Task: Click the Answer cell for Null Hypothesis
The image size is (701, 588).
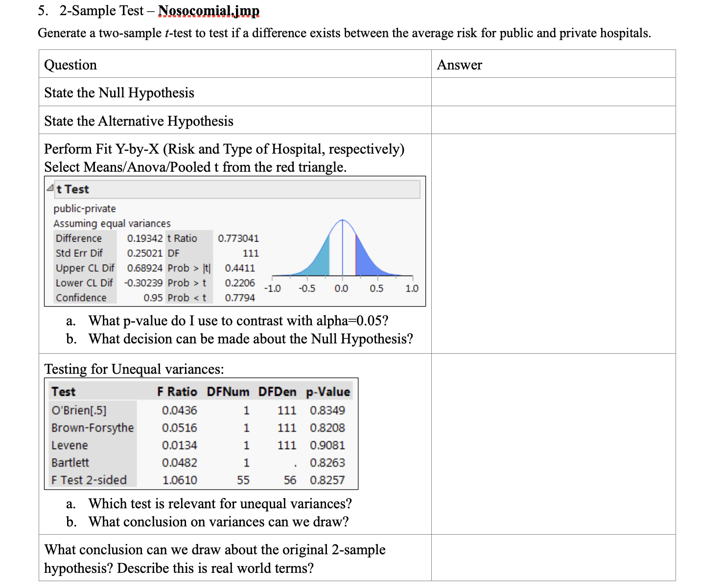Action: coord(553,92)
